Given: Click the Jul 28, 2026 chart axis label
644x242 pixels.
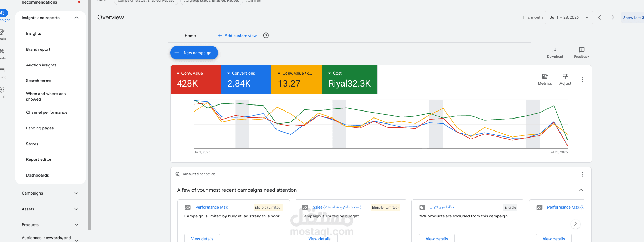Looking at the screenshot, I should point(558,152).
